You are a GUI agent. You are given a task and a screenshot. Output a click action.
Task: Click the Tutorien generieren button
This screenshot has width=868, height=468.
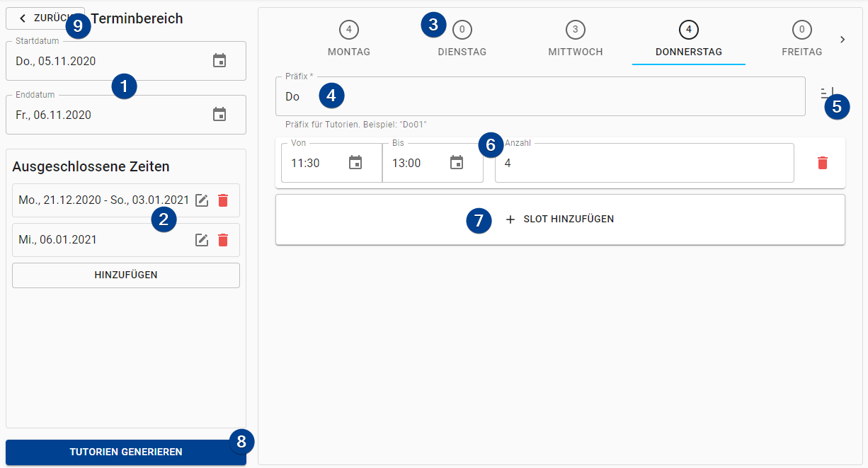coord(126,452)
